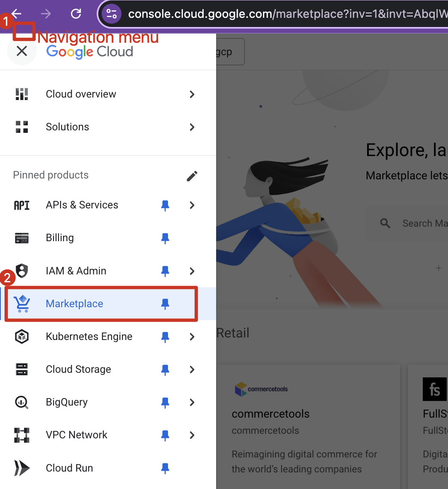Click the Billing card icon

[x=22, y=238]
